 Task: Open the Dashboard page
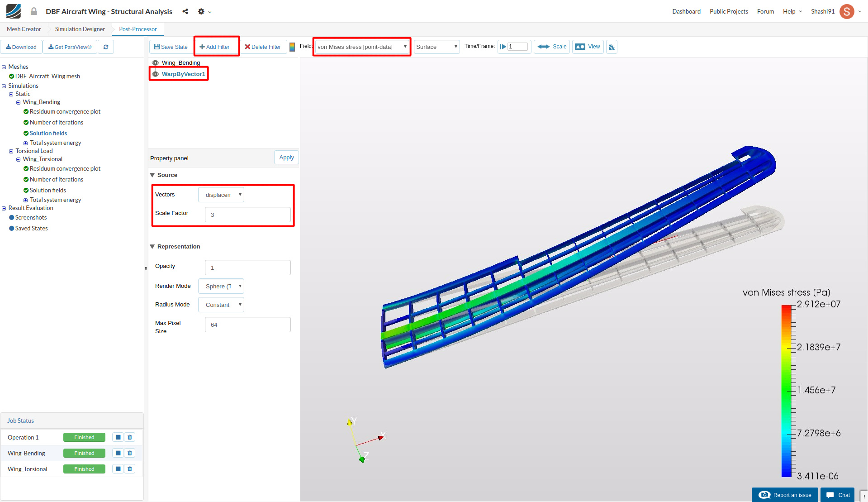[x=686, y=11]
